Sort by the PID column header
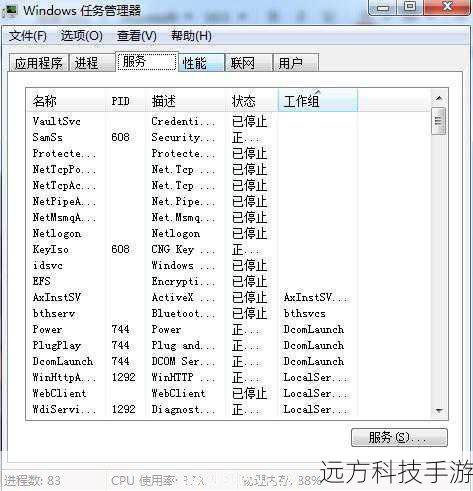The width and height of the screenshot is (473, 491). tap(125, 100)
